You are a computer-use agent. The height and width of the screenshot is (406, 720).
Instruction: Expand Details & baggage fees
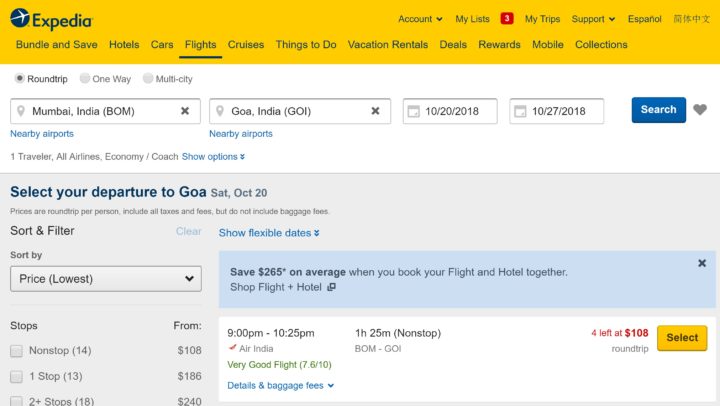click(x=280, y=385)
